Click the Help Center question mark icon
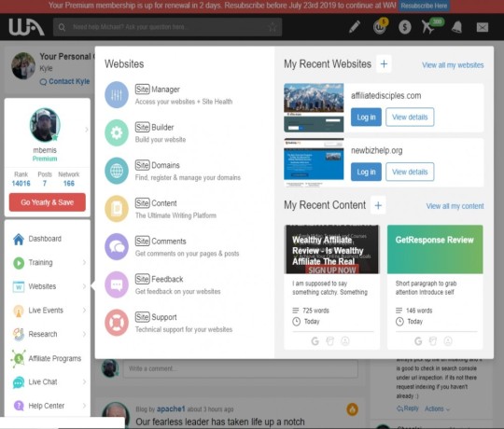Image resolution: width=504 pixels, height=429 pixels. point(19,406)
